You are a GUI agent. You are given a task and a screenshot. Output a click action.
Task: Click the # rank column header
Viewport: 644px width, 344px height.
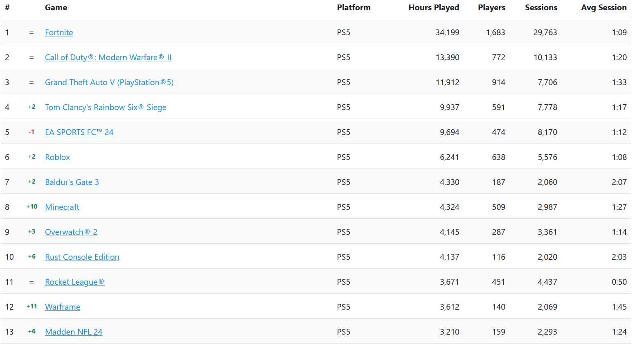tap(7, 7)
